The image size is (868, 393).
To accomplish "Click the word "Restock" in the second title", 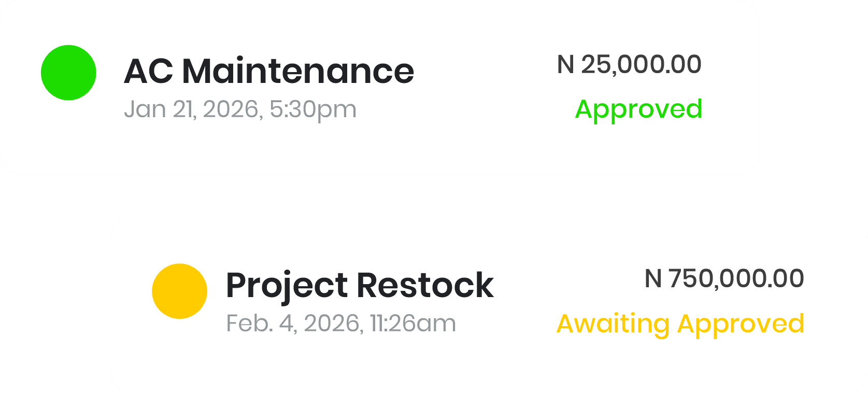I will [425, 286].
